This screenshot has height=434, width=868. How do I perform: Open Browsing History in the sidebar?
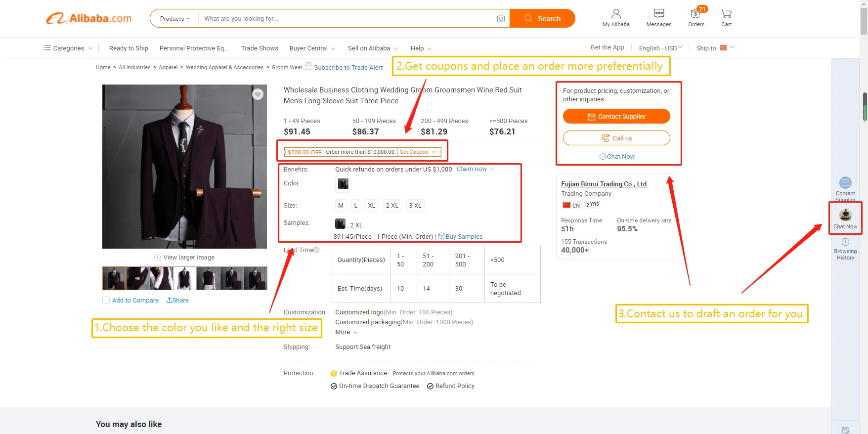pyautogui.click(x=845, y=249)
